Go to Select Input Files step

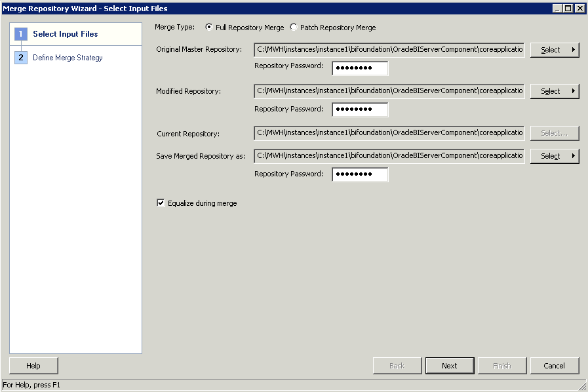coord(66,34)
